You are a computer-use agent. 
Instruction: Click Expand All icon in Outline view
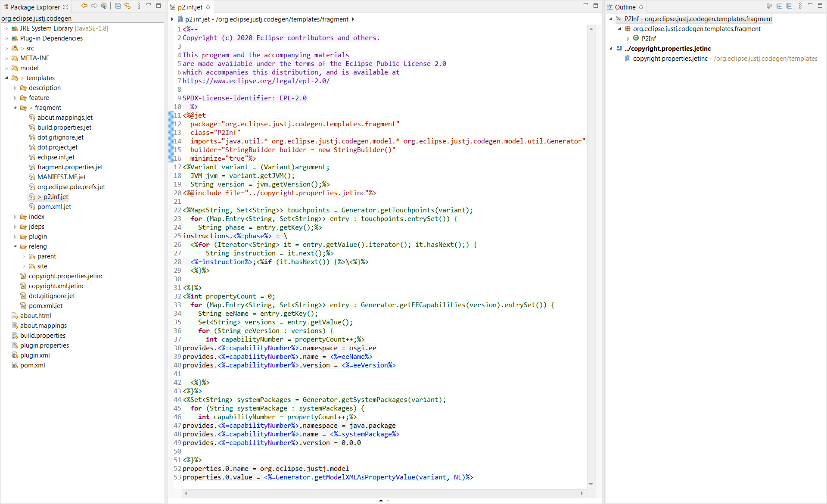coord(779,6)
